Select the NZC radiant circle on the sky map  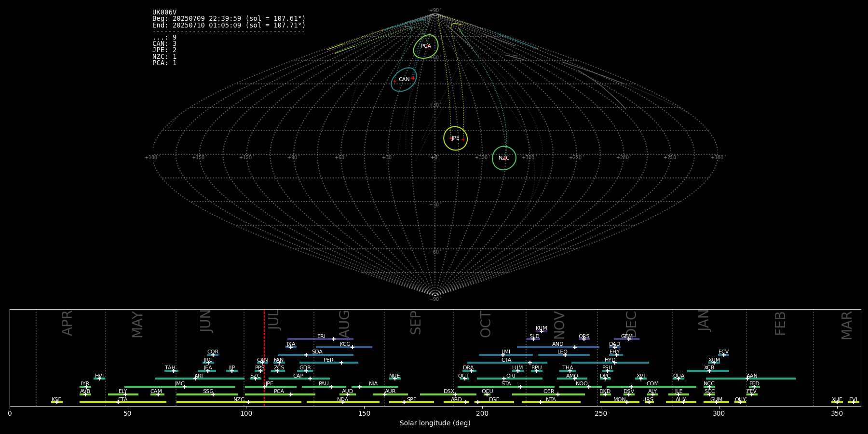(504, 158)
